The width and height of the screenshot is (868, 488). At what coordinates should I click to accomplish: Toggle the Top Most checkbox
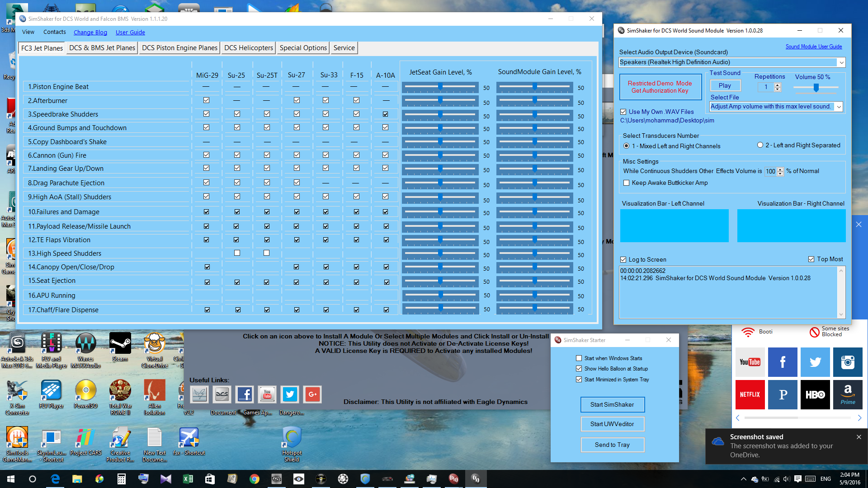pyautogui.click(x=811, y=259)
